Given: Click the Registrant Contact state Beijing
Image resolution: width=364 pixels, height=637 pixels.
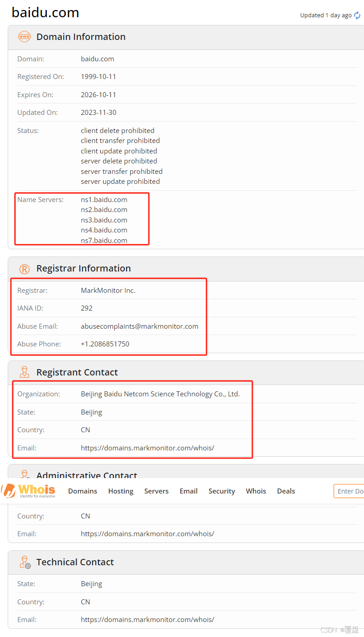Looking at the screenshot, I should pyautogui.click(x=91, y=412).
